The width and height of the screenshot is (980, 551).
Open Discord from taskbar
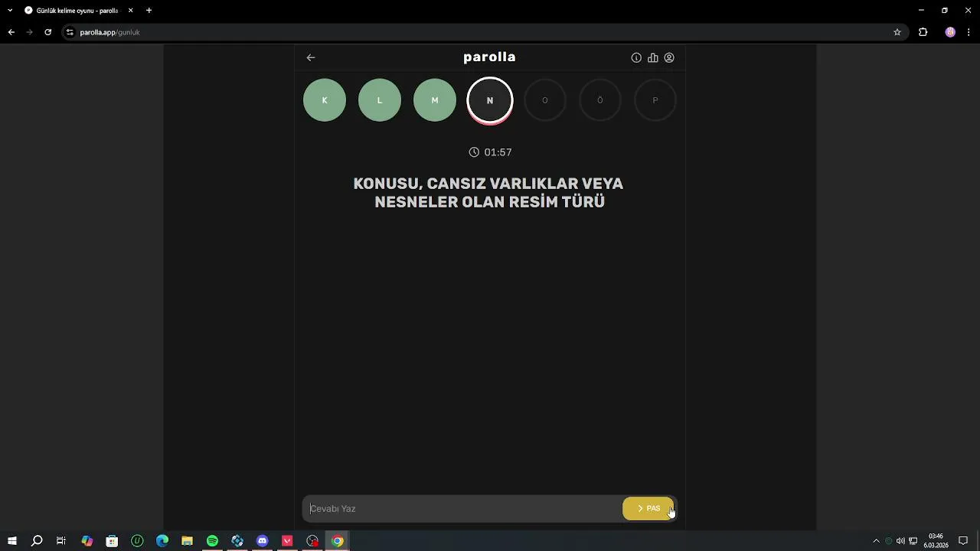coord(263,541)
